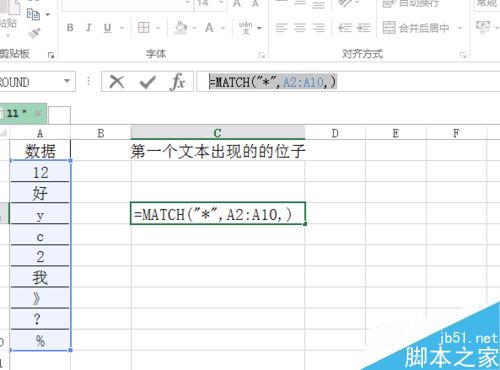Open Insert Function fx dialog
This screenshot has width=500, height=370.
177,82
